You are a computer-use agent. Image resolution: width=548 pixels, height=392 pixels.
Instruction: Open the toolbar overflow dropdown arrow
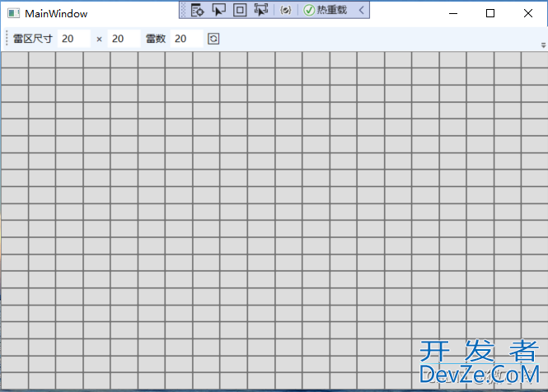(x=543, y=44)
